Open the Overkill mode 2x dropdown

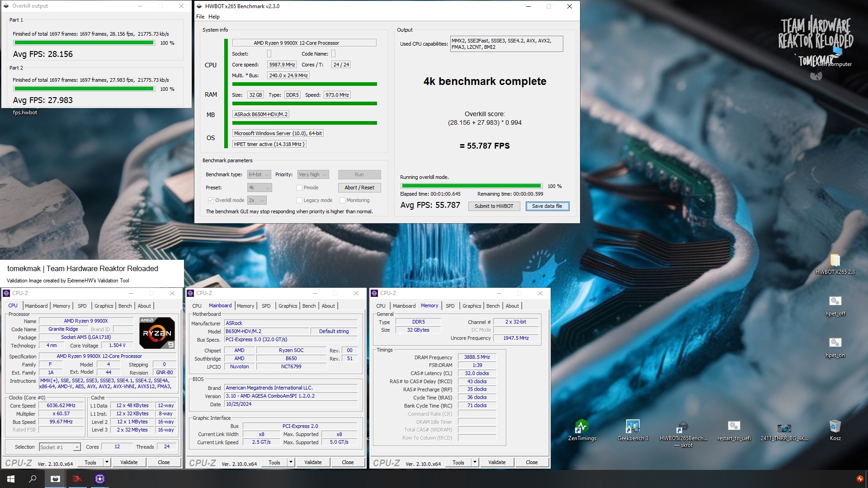tap(257, 200)
